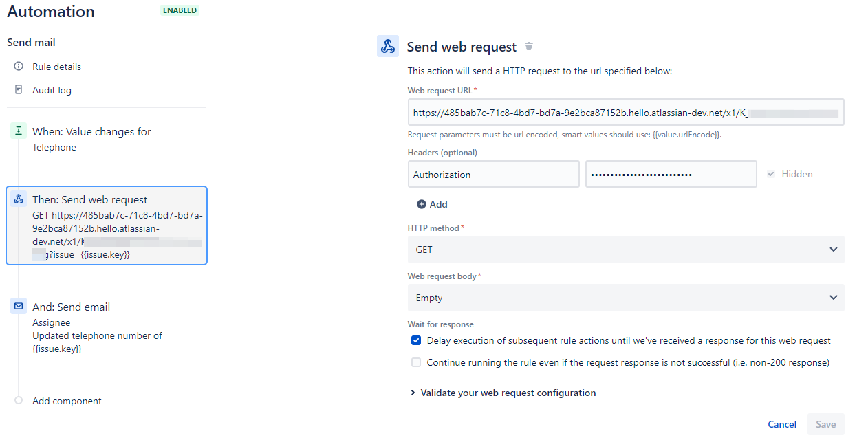Click the webhook icon in the rule sidebar
Viewport: 868px width, 442px height.
[19, 199]
